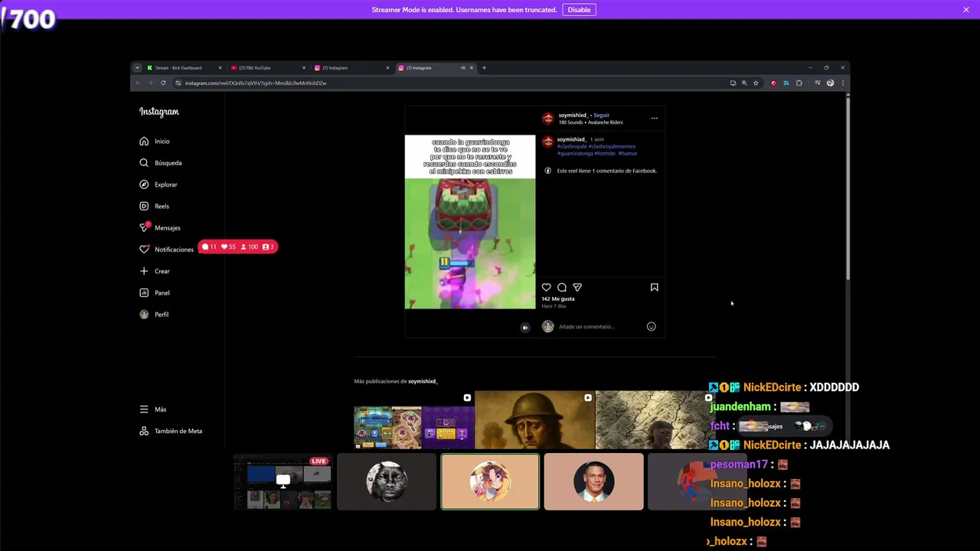Open the Clash Royale map reel thumbnail
The height and width of the screenshot is (551, 980).
click(414, 420)
